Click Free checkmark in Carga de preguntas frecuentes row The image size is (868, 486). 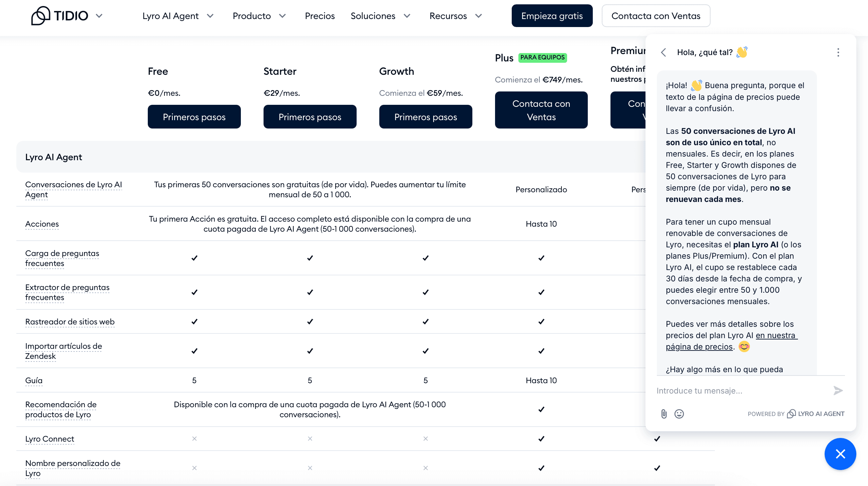click(194, 258)
